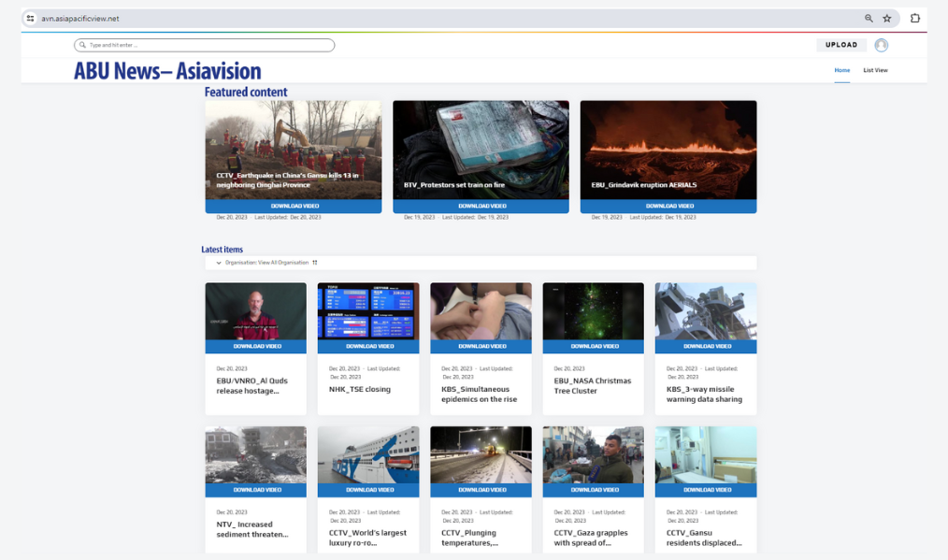Download the EBU NASA Christmas Tree Cluster video
Image resolution: width=948 pixels, height=560 pixels.
pyautogui.click(x=593, y=347)
